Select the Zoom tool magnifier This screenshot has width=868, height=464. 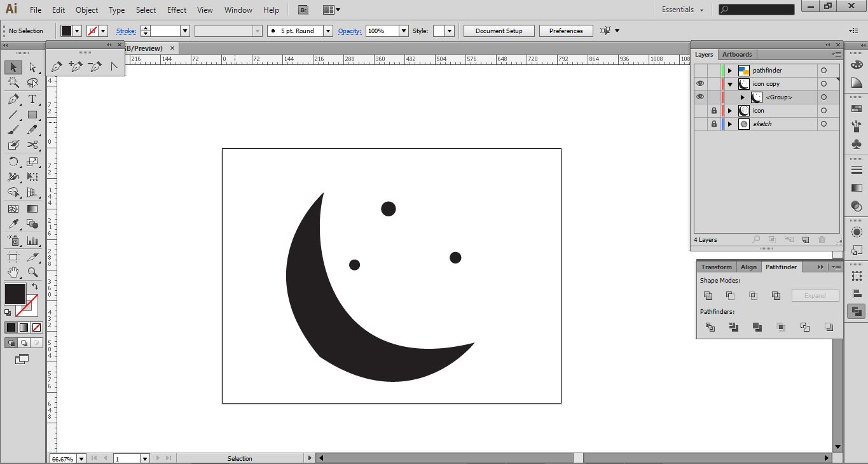(32, 272)
